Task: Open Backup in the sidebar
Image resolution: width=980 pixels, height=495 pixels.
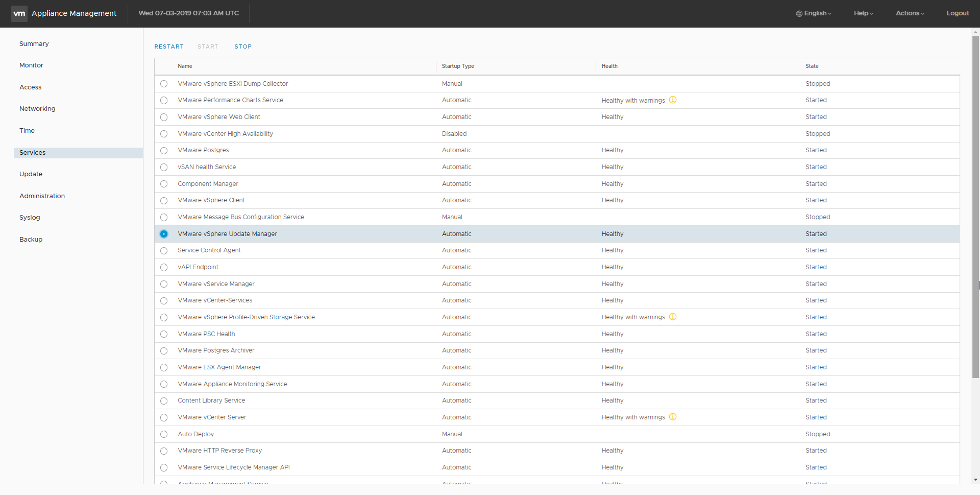Action: (x=31, y=240)
